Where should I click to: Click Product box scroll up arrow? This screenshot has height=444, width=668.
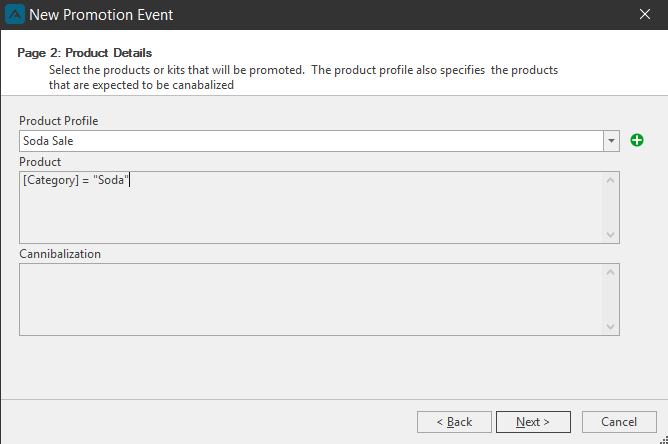pos(610,180)
